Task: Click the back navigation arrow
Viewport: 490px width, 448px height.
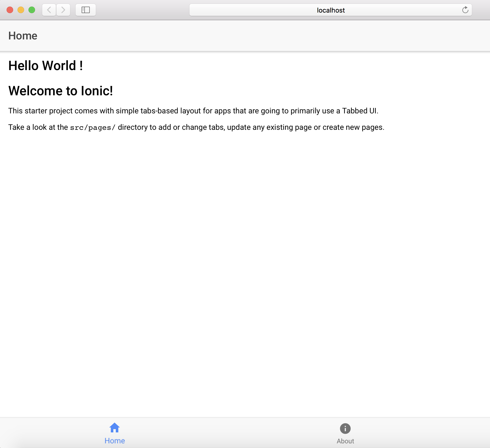Action: tap(49, 10)
